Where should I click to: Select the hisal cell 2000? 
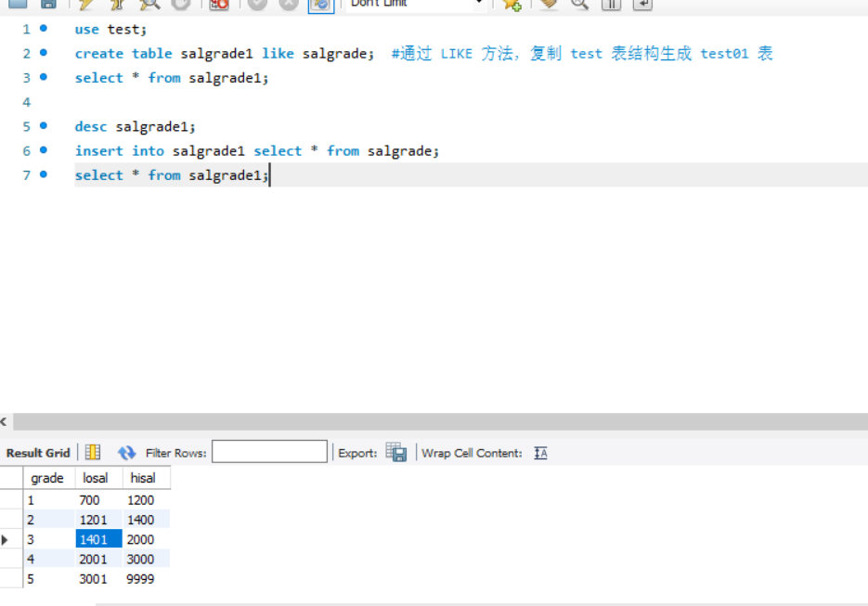[x=146, y=539]
